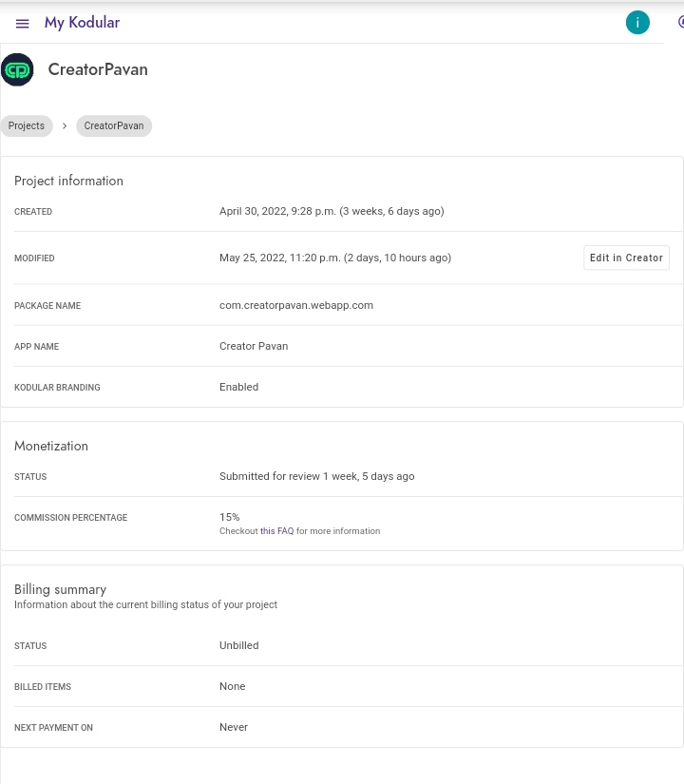Click the Next Payment On Never value

pos(234,728)
